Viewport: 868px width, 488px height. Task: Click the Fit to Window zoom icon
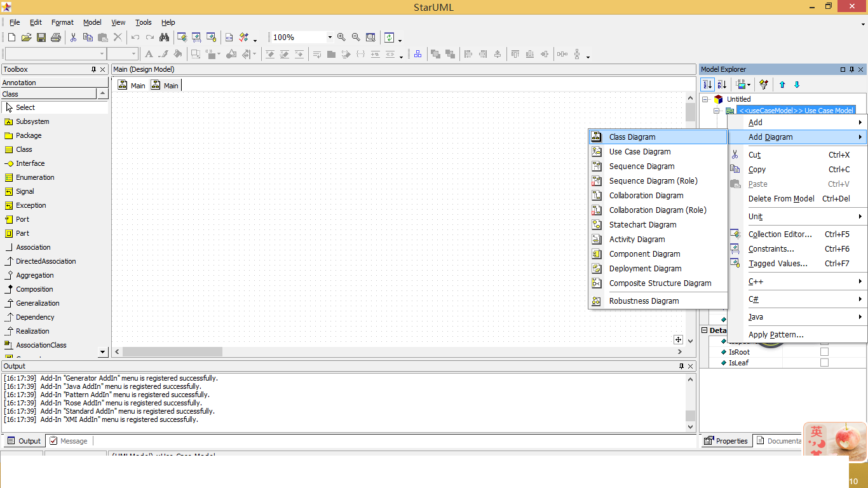point(370,37)
